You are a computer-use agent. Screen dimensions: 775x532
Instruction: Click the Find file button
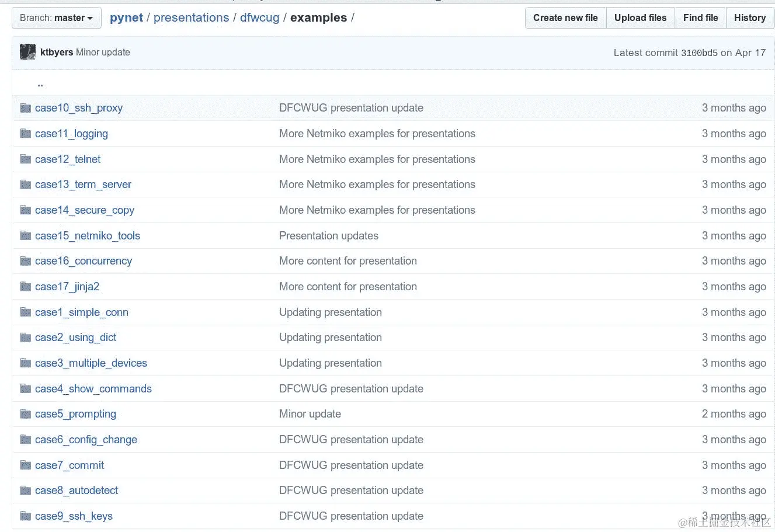click(x=700, y=18)
